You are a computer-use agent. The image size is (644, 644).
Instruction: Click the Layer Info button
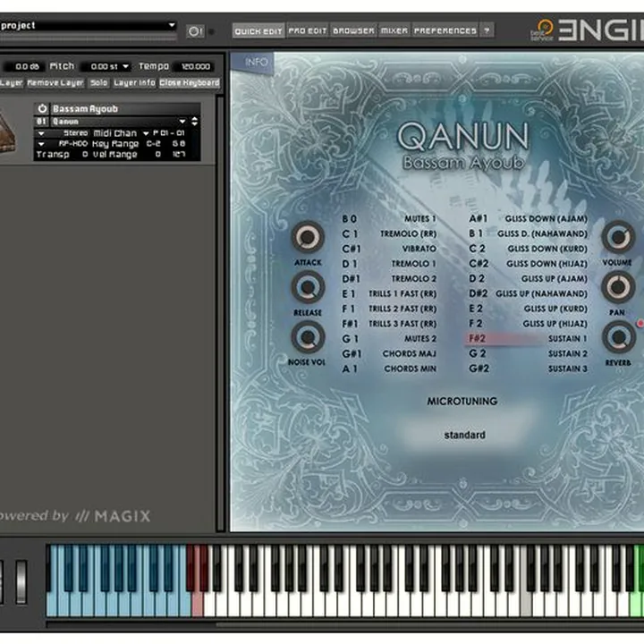pos(134,83)
